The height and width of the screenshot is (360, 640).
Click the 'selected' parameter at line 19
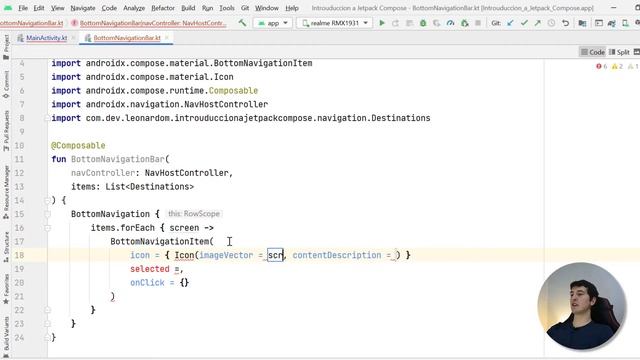[x=149, y=269]
